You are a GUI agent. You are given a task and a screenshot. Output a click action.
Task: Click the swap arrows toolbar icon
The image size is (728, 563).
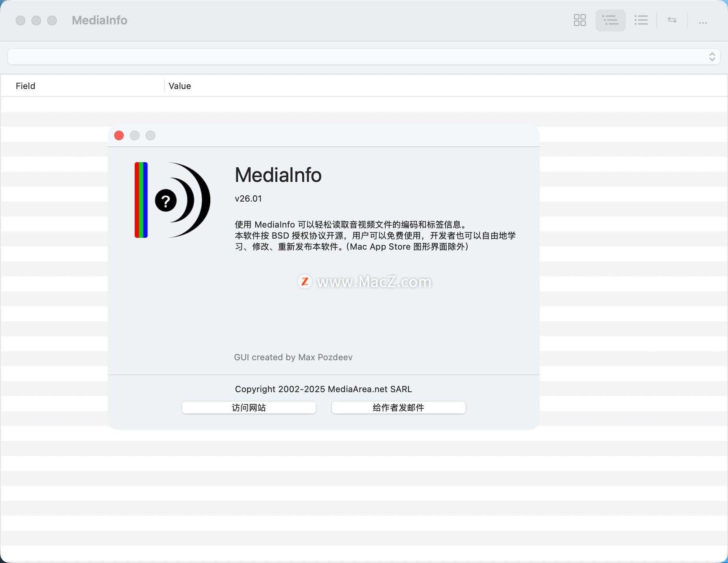(x=672, y=20)
